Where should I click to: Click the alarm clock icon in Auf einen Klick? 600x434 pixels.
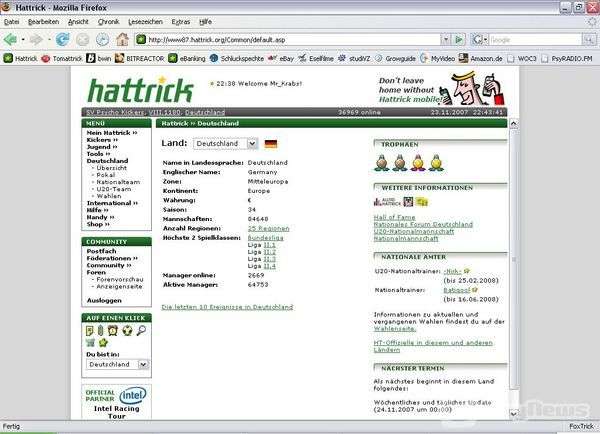pyautogui.click(x=112, y=330)
